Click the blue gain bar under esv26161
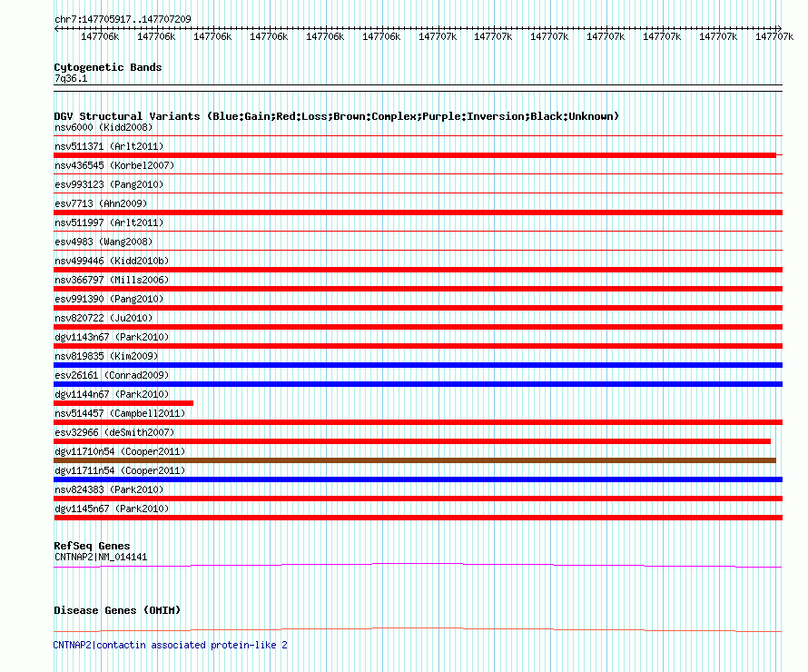 (418, 384)
